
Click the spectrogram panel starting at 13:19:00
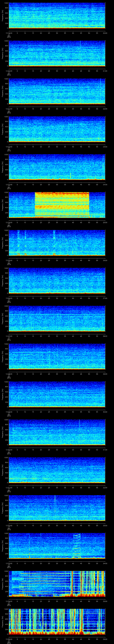point(57,16)
